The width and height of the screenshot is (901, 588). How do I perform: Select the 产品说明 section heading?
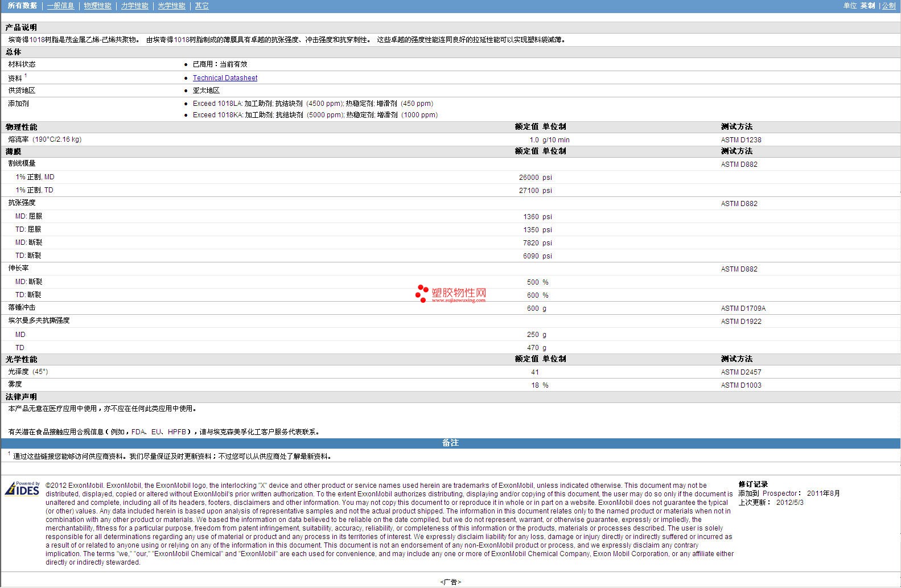click(21, 27)
